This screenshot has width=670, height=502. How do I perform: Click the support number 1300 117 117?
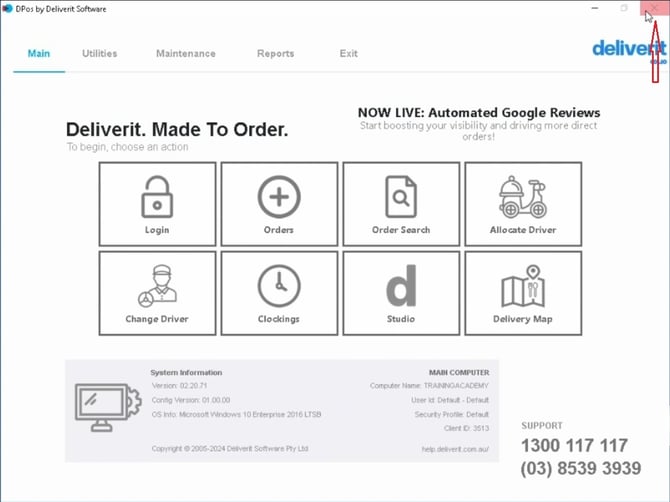click(x=574, y=445)
